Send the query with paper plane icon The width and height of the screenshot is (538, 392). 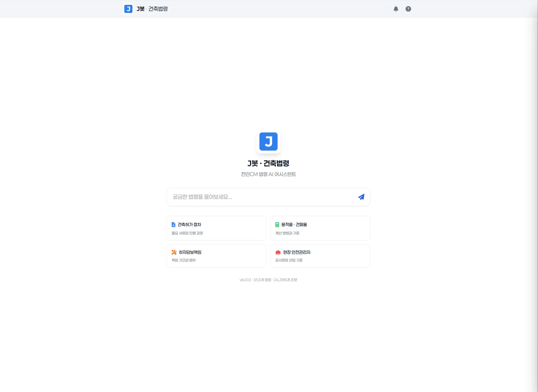[x=361, y=197]
